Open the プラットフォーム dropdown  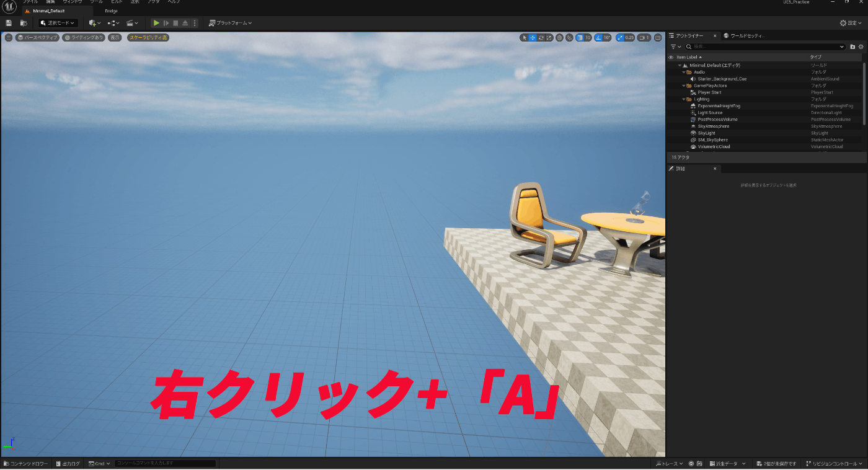(x=230, y=23)
